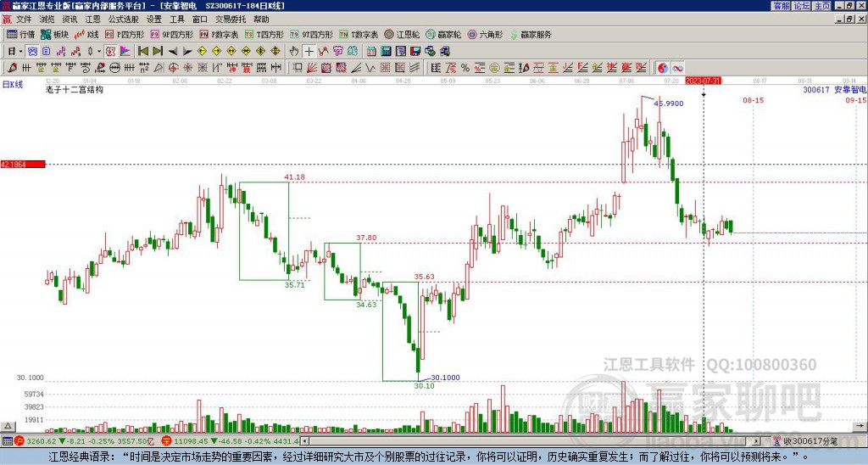This screenshot has width=868, height=465.
Task: Open the candlestick style dropdown arrow
Action: click(99, 52)
